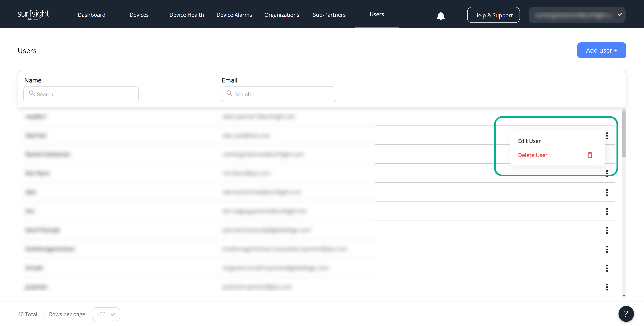
Task: Click the Surfsight logo
Action: pos(34,15)
